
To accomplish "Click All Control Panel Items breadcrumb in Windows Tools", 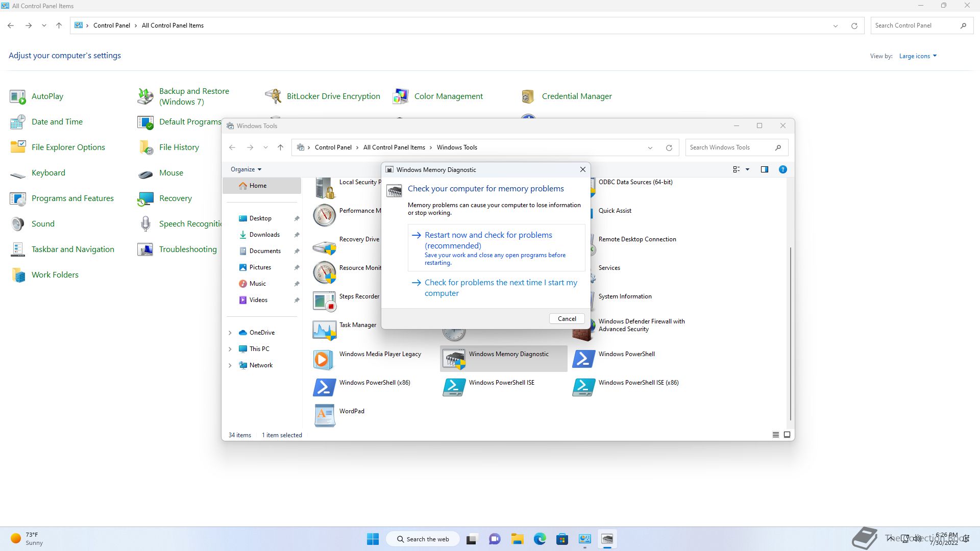I will 394,147.
